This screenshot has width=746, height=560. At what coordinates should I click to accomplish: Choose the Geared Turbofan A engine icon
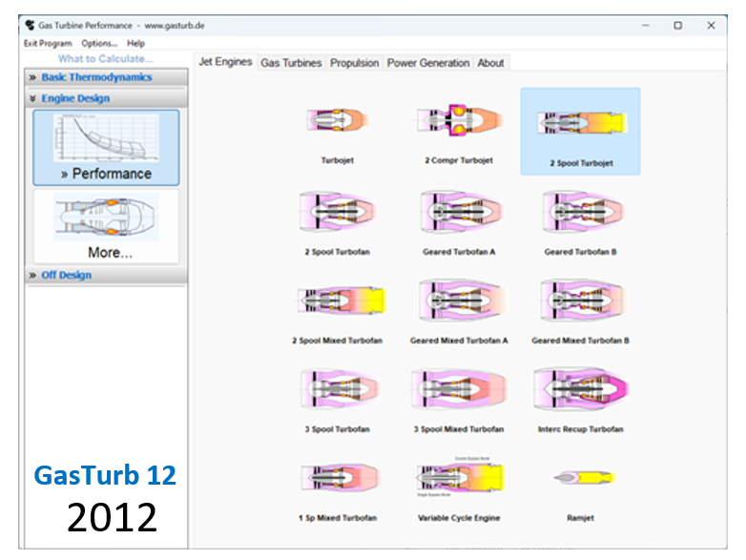(460, 211)
